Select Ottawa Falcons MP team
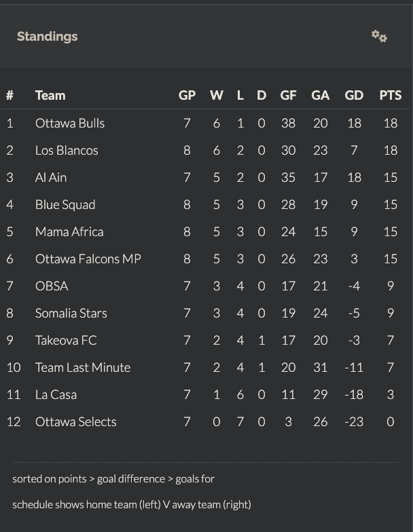The width and height of the screenshot is (413, 532). pyautogui.click(x=88, y=259)
